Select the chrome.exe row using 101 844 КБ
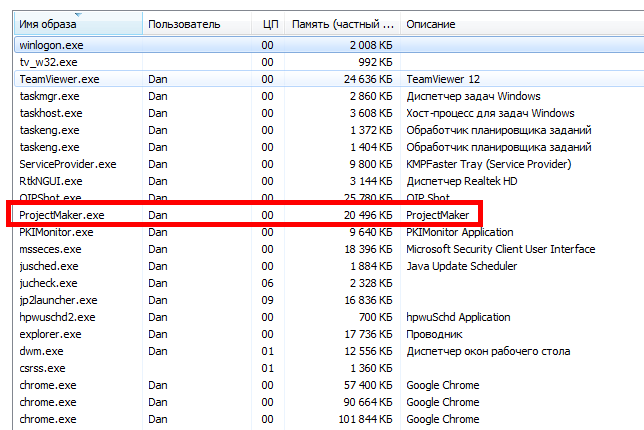 [329, 419]
